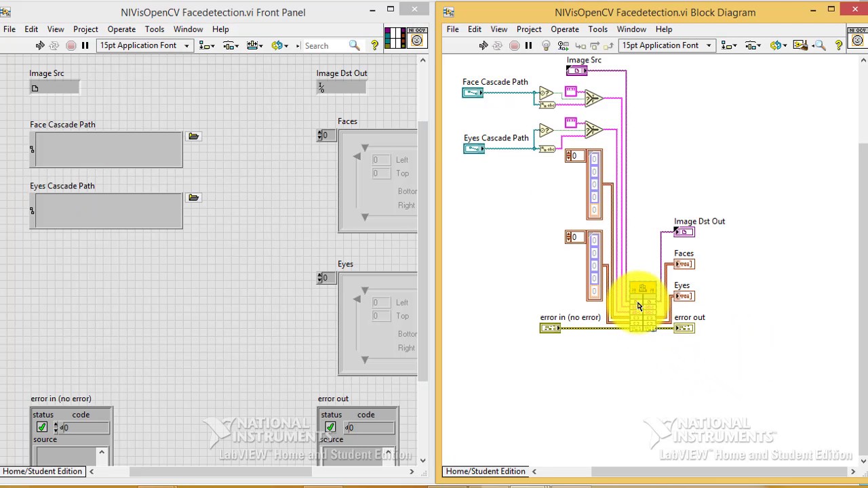Screen dimensions: 868x488
Task: Open Tools menu in Block Diagram
Action: coord(597,29)
